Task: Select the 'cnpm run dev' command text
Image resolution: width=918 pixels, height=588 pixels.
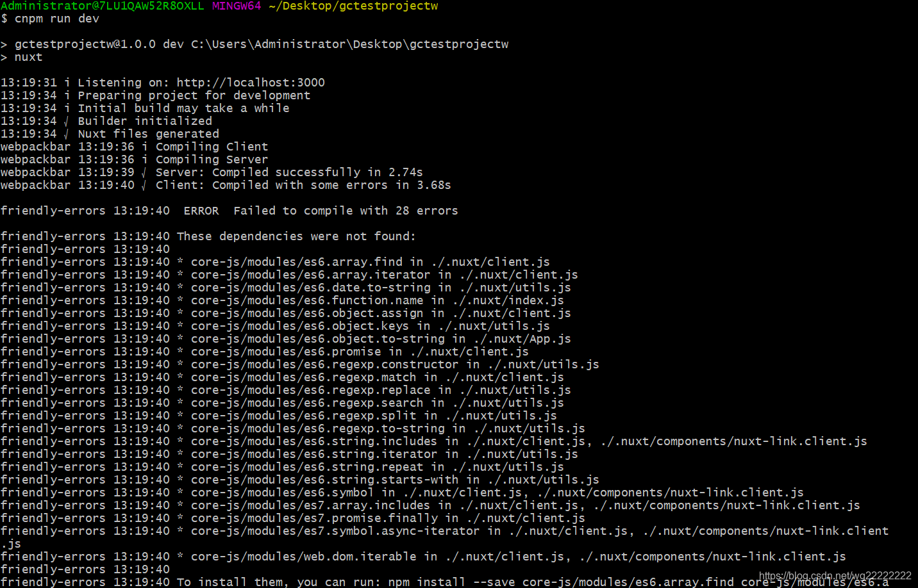Action: pos(57,19)
